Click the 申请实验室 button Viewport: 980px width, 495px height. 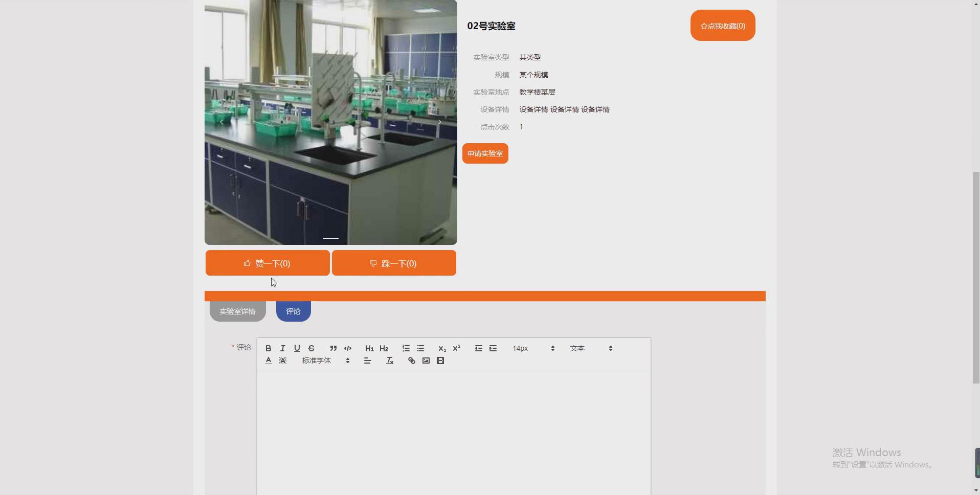tap(485, 153)
